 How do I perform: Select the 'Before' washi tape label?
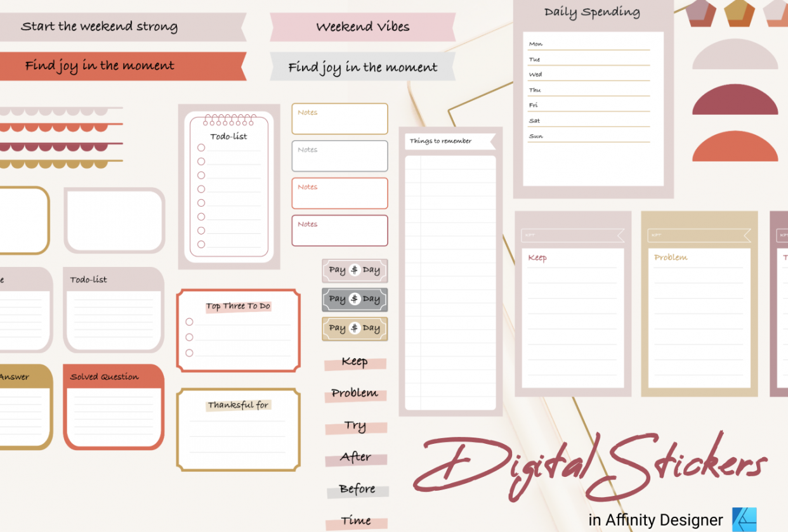point(357,490)
